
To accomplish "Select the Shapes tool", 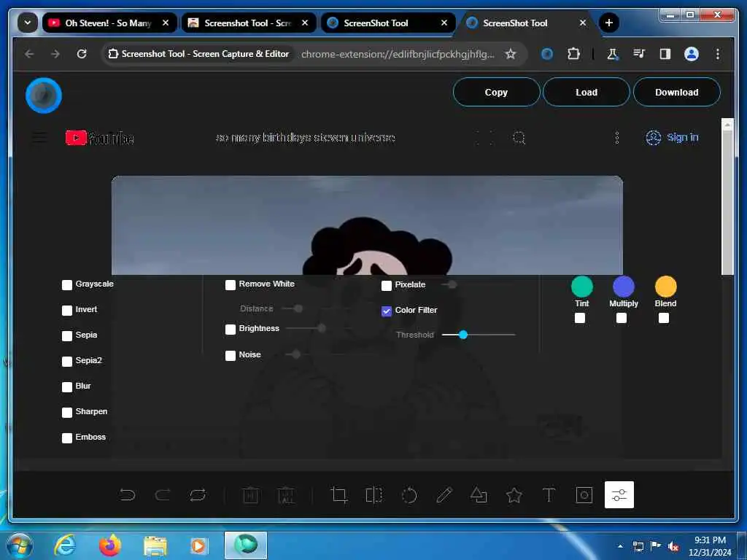I will [x=479, y=495].
